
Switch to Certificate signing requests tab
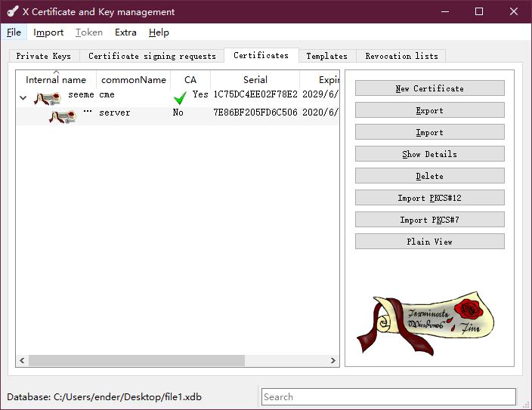(152, 56)
